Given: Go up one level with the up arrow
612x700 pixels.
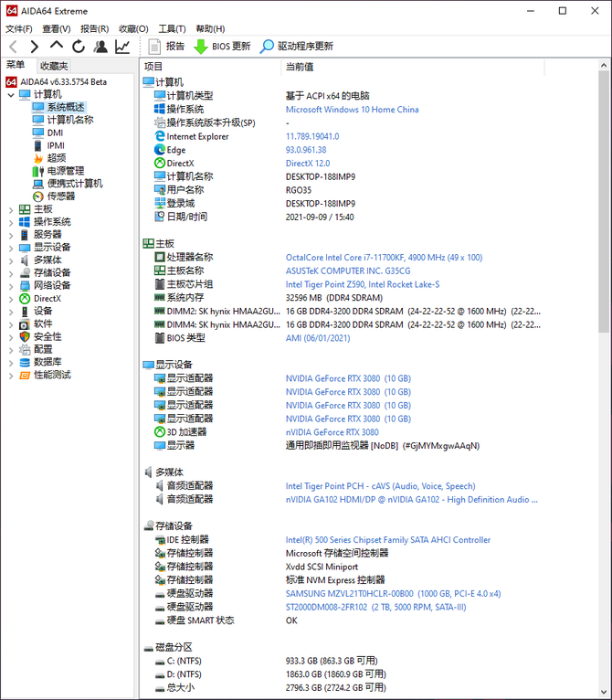Looking at the screenshot, I should pyautogui.click(x=57, y=46).
